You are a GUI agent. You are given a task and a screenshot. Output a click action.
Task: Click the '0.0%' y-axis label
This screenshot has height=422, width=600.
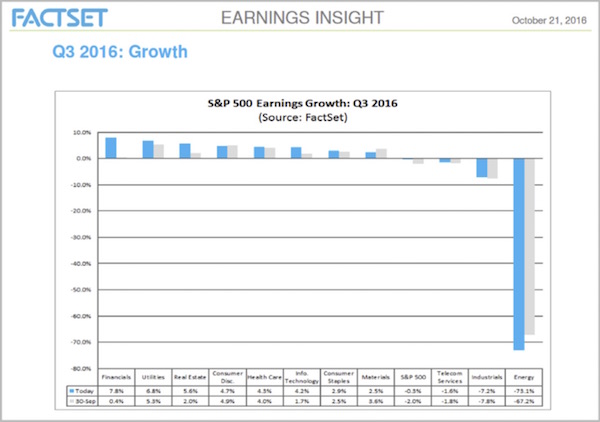83,158
